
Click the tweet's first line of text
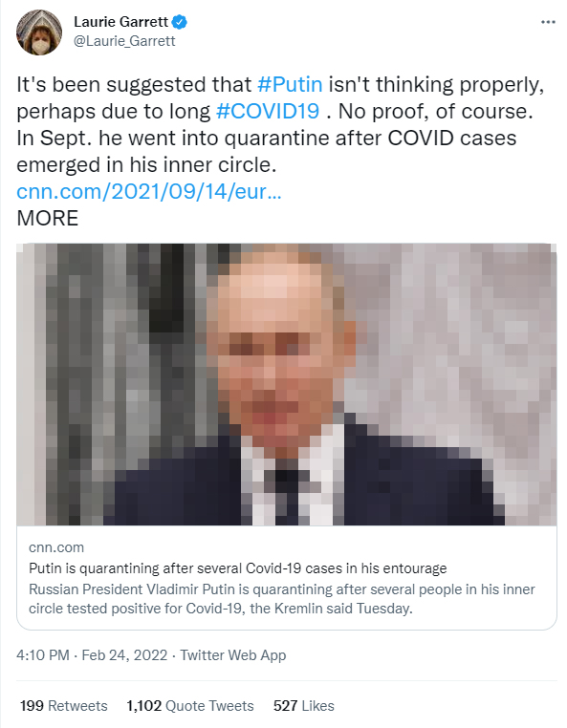[x=280, y=84]
